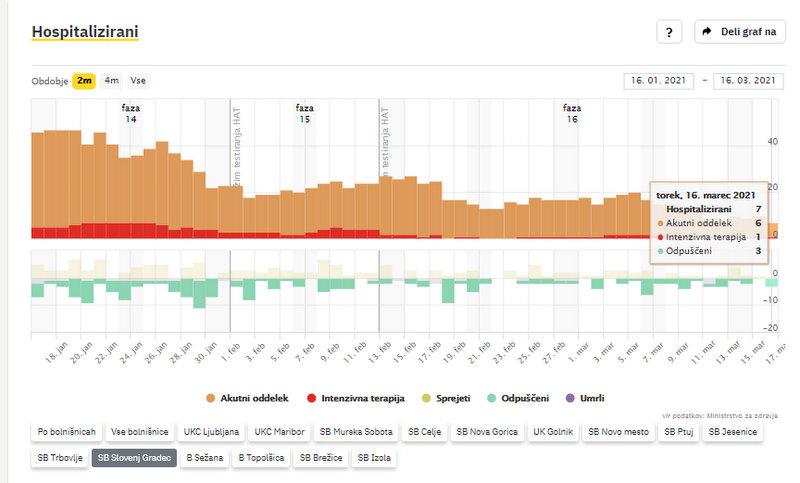Select the B Topolšica hospital button
Viewport: 800px width, 483px height.
pos(262,459)
